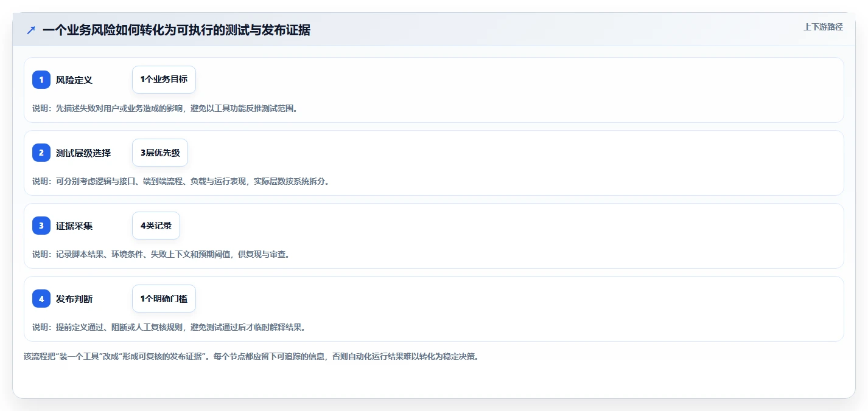Click the 发布判断 step title
The height and width of the screenshot is (411, 868).
[74, 299]
